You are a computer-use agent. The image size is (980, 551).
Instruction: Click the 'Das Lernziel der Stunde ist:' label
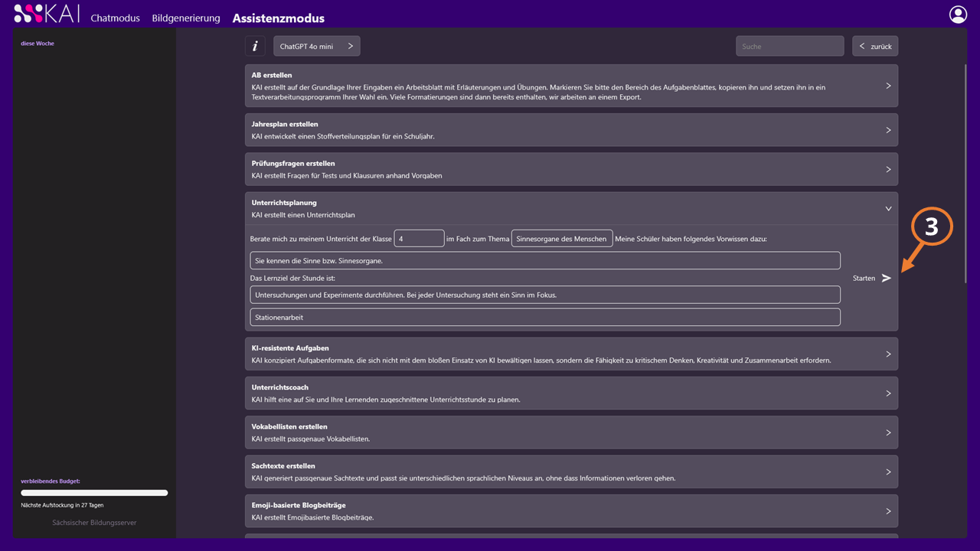point(292,278)
